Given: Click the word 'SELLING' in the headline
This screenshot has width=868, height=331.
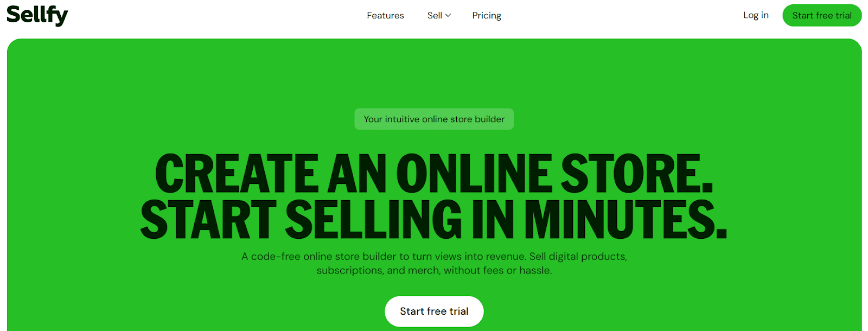Looking at the screenshot, I should point(374,220).
